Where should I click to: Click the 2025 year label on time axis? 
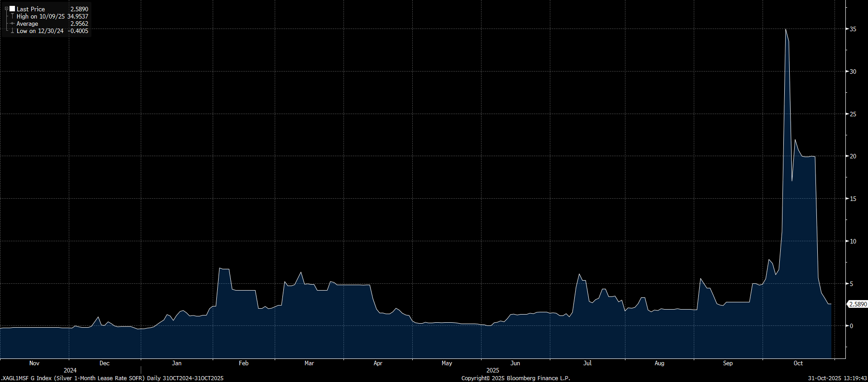click(492, 370)
